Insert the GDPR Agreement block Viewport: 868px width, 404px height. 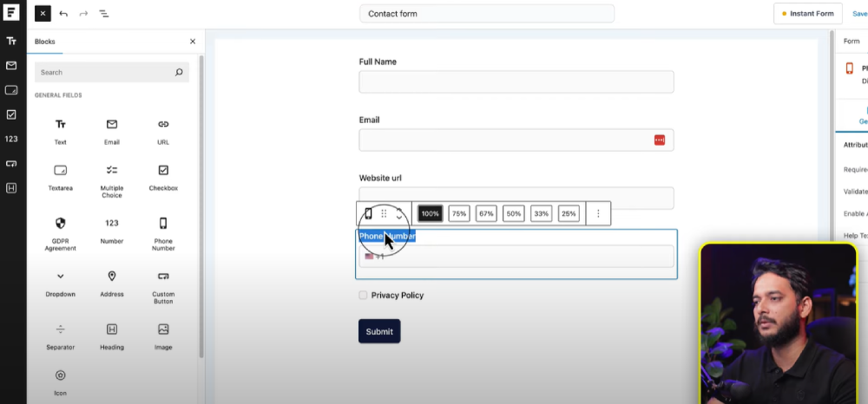pos(61,234)
